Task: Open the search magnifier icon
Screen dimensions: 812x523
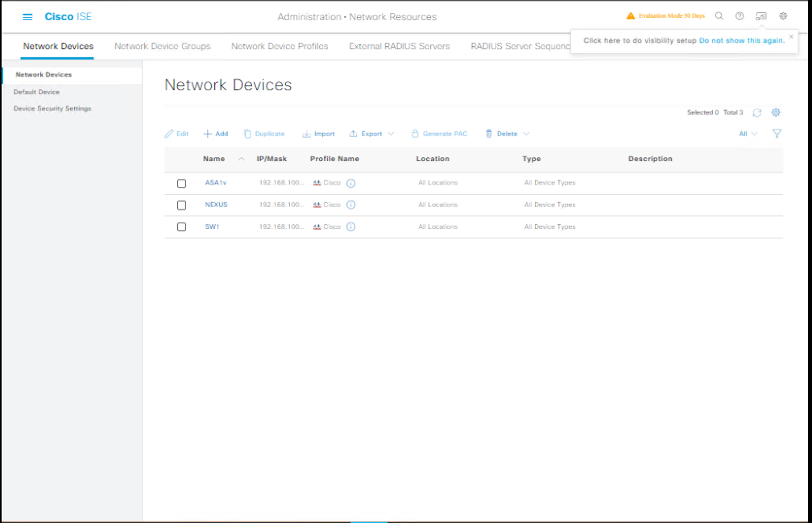Action: click(x=719, y=16)
